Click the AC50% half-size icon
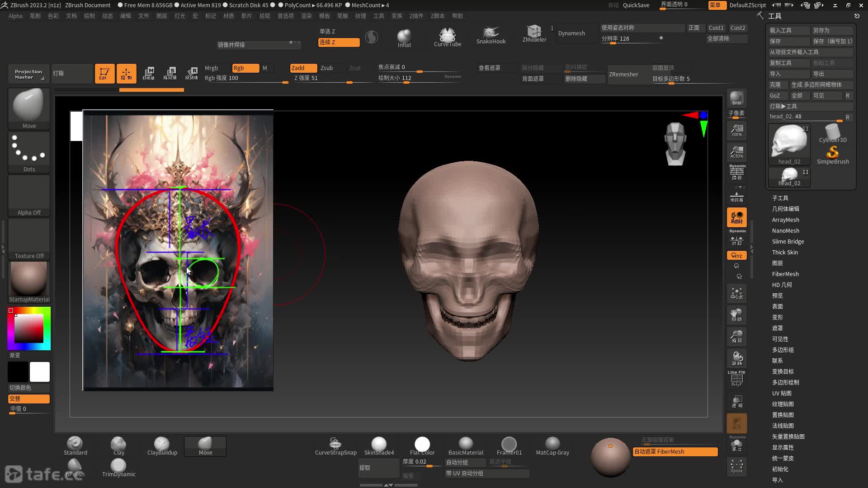The image size is (868, 488). point(737,152)
